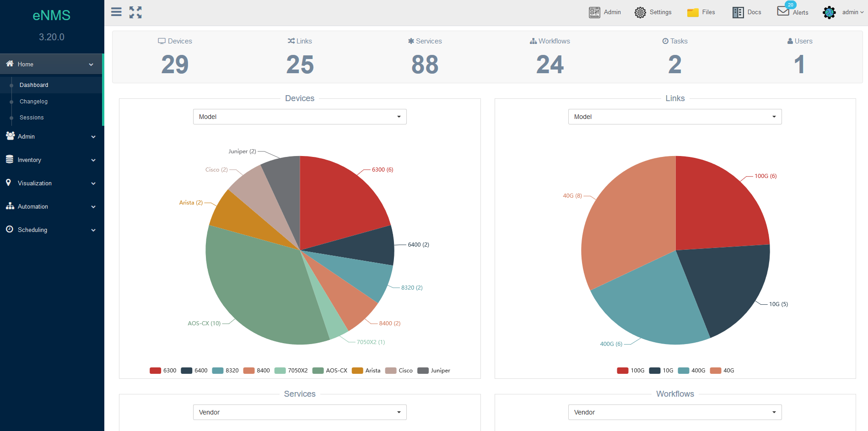Toggle the 400G legend swatch in Links
The width and height of the screenshot is (868, 431).
684,371
